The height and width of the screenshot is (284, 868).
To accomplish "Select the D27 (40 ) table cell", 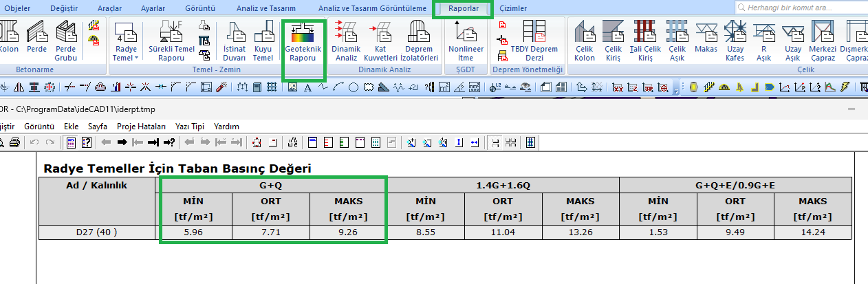I will [97, 232].
